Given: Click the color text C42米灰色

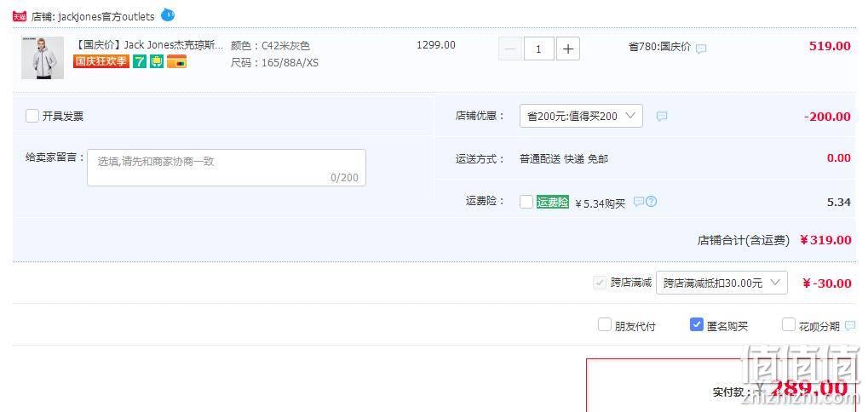Looking at the screenshot, I should [285, 46].
